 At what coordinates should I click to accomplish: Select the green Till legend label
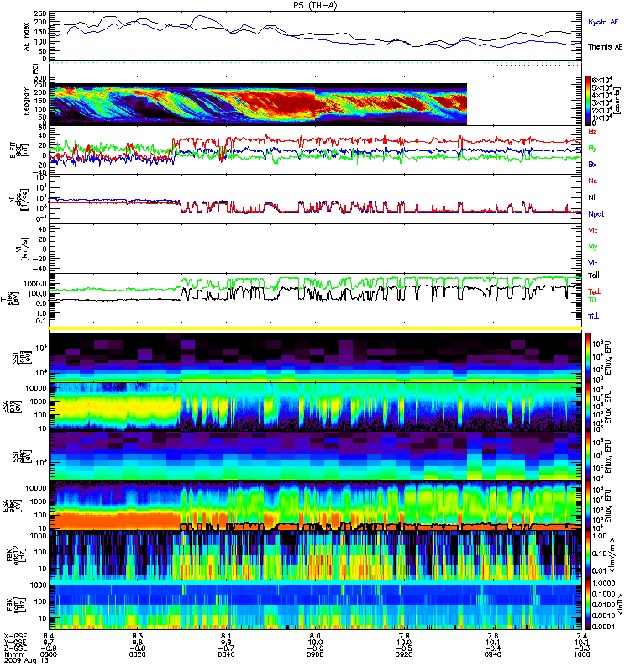pos(592,300)
